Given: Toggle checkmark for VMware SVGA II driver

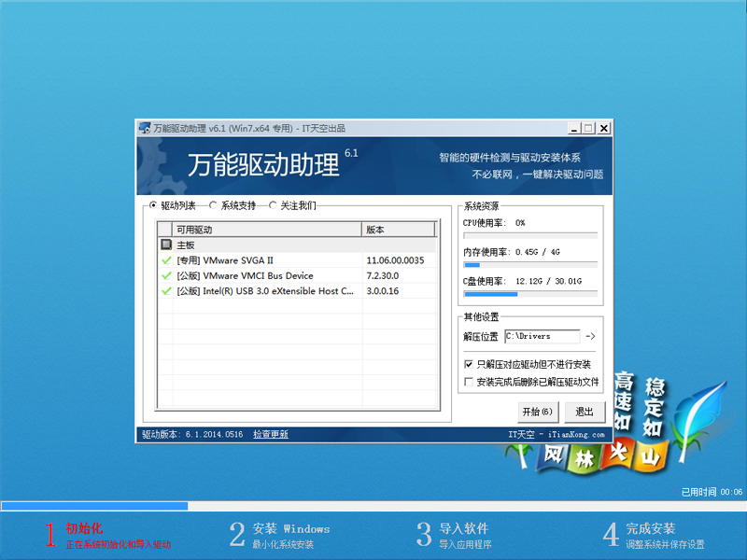Looking at the screenshot, I should (166, 260).
